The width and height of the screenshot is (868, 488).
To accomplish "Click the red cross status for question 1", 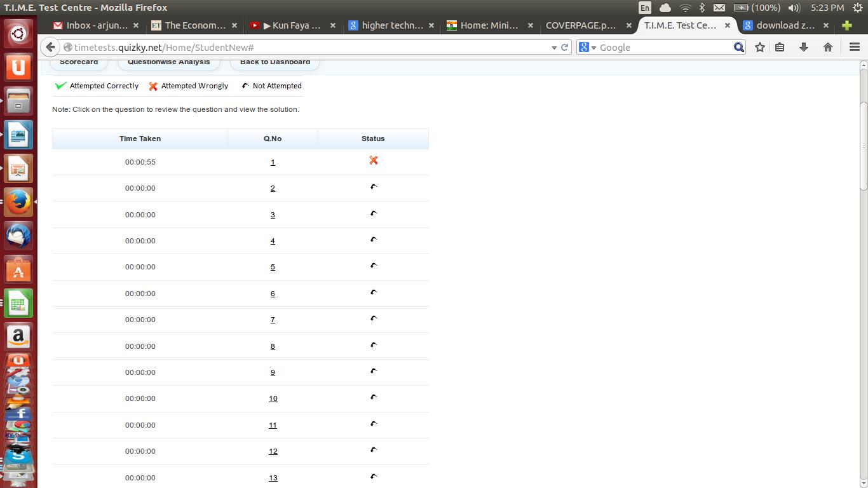I will (x=374, y=161).
